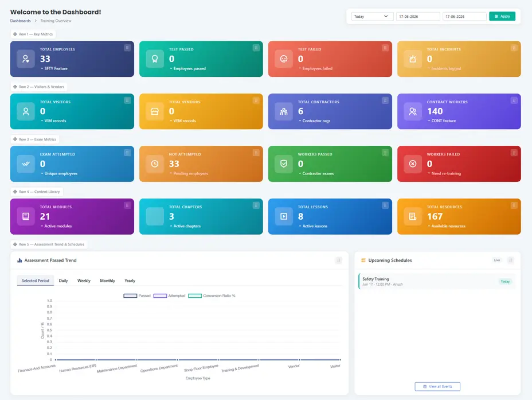Click the start date input field
The image size is (532, 400).
click(x=418, y=16)
